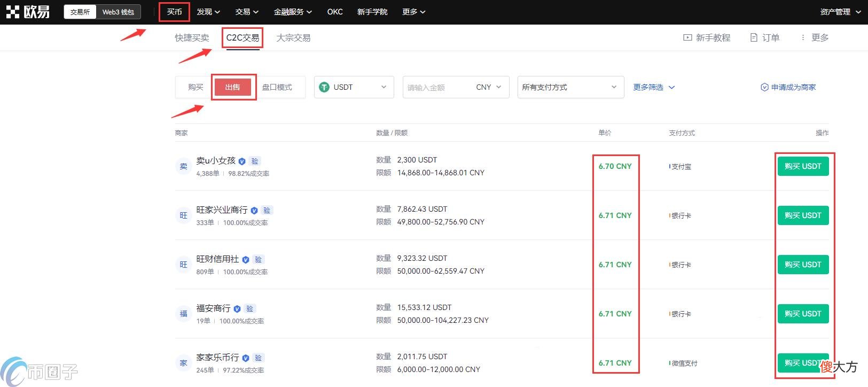Open the CNY currency dropdown
868x387 pixels.
(x=489, y=87)
